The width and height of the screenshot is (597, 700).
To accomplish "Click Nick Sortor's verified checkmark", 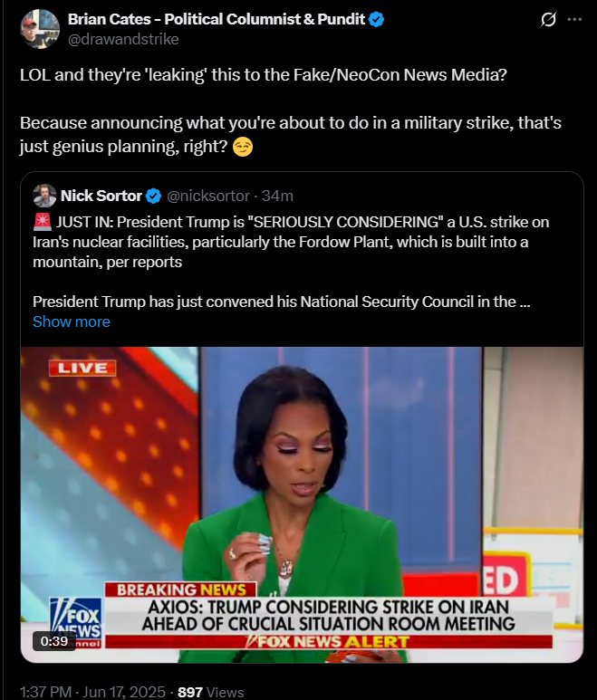I will (x=154, y=196).
